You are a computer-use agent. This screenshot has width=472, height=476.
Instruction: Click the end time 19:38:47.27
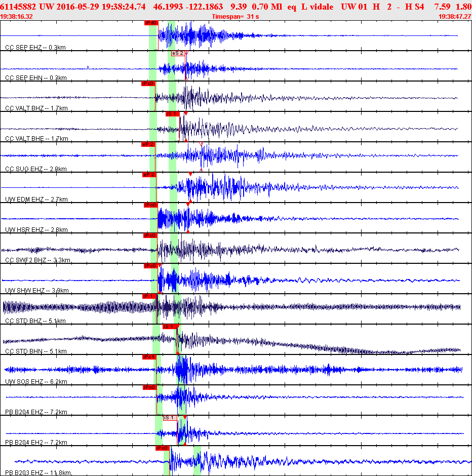(455, 16)
